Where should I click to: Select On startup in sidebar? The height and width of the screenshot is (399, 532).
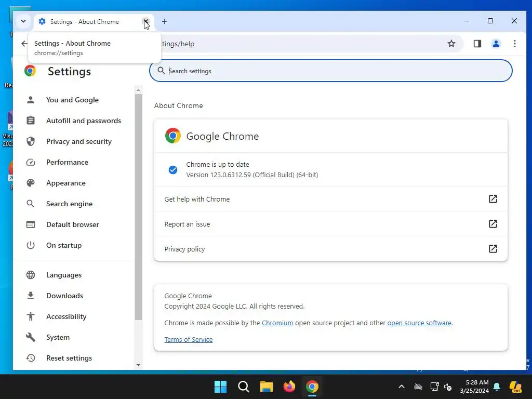(64, 245)
